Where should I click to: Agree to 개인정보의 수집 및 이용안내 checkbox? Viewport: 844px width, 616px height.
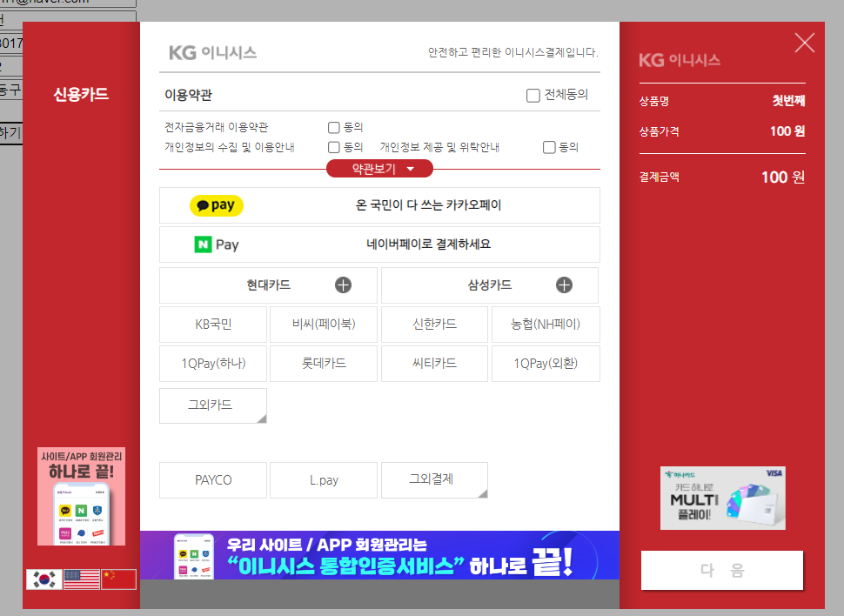[x=334, y=148]
